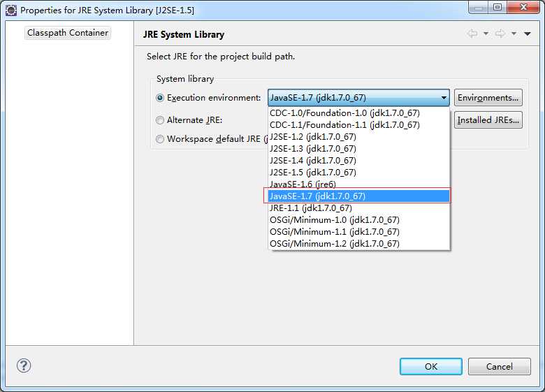The image size is (545, 392).
Task: Open the Installed JREs... button
Action: tap(488, 120)
